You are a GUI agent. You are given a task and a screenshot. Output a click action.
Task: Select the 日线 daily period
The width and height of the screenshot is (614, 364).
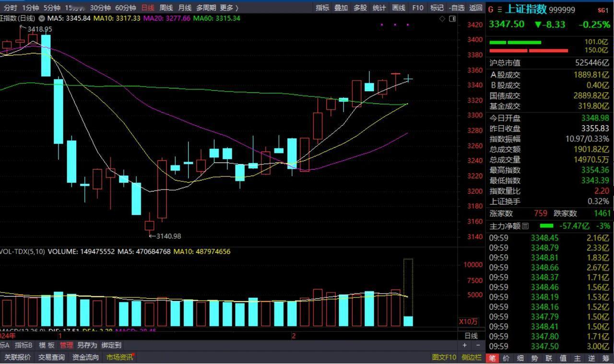(148, 8)
